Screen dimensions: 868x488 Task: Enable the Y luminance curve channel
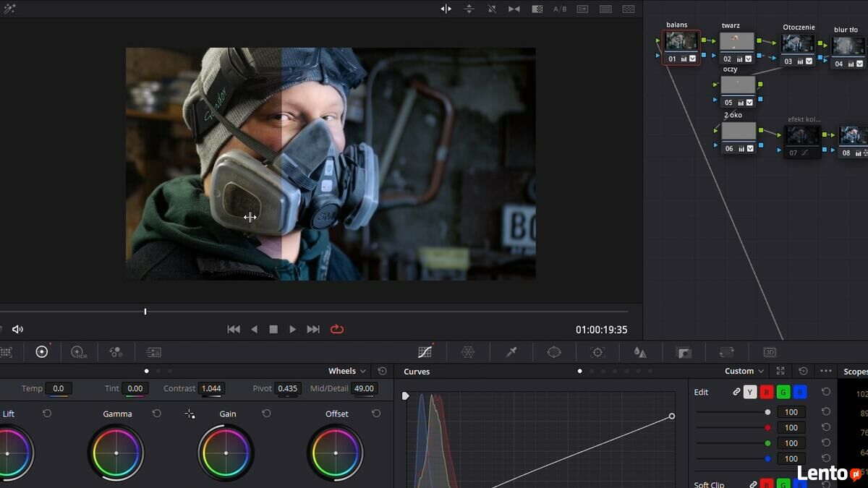750,392
